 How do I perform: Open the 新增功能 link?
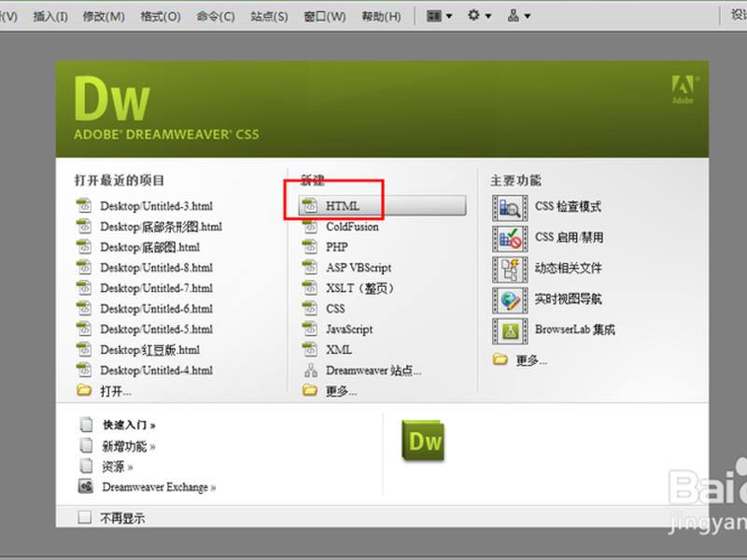[129, 446]
